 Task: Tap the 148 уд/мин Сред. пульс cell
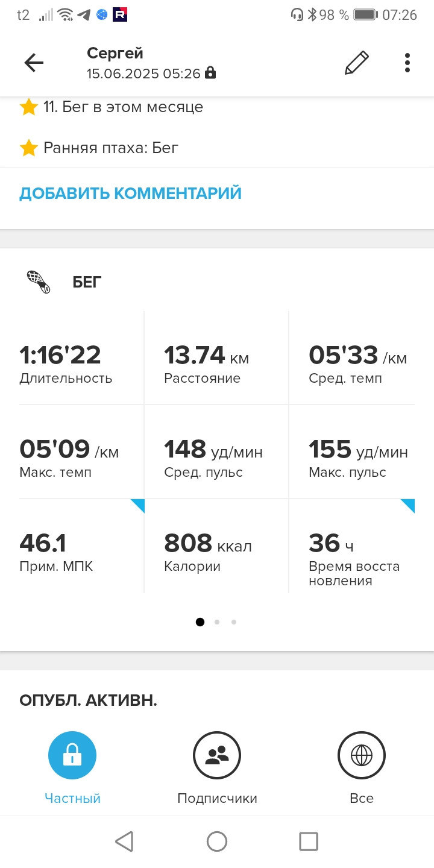[x=217, y=452]
